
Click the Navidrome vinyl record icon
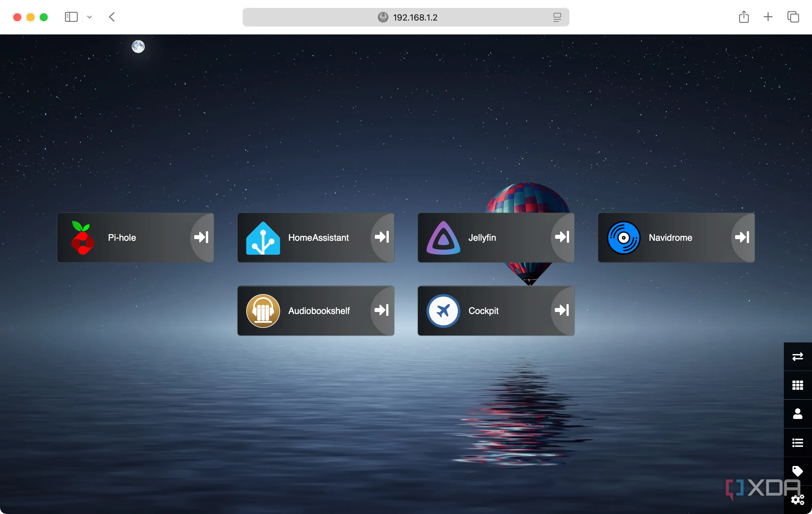[x=623, y=237]
